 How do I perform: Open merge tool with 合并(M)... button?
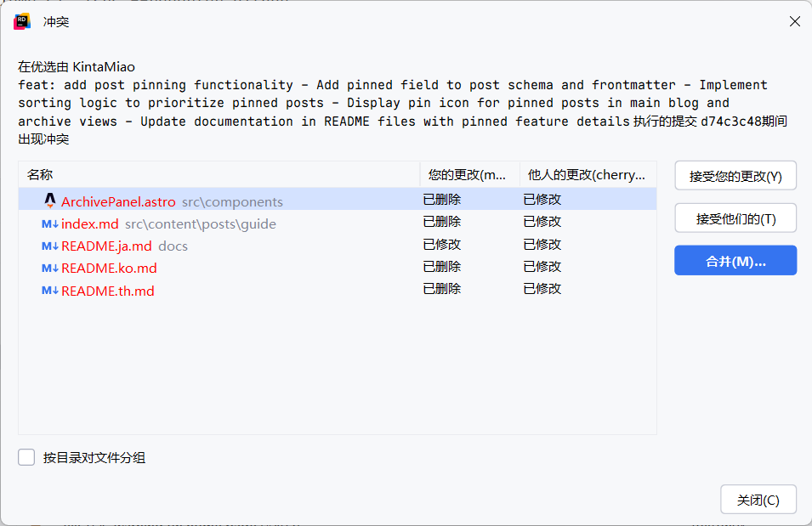(x=735, y=261)
